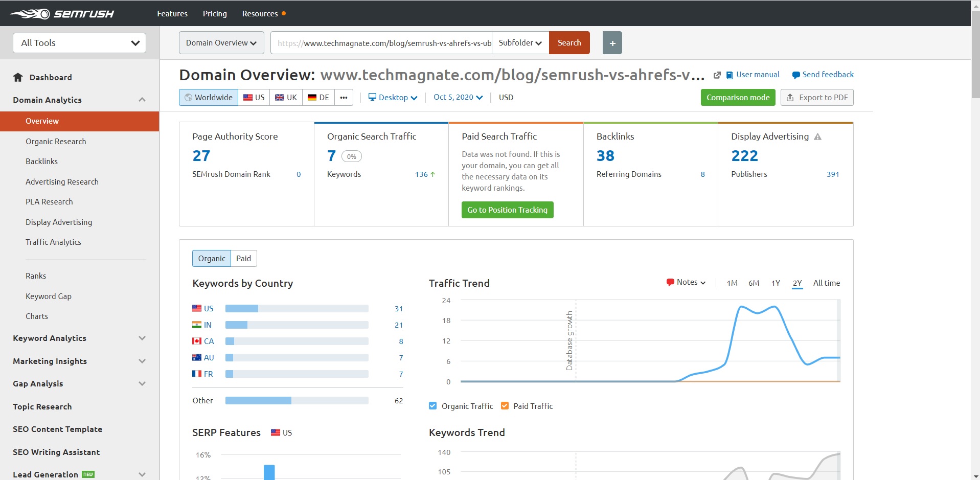Open the Notes dropdown
Image resolution: width=980 pixels, height=480 pixels.
pos(686,282)
